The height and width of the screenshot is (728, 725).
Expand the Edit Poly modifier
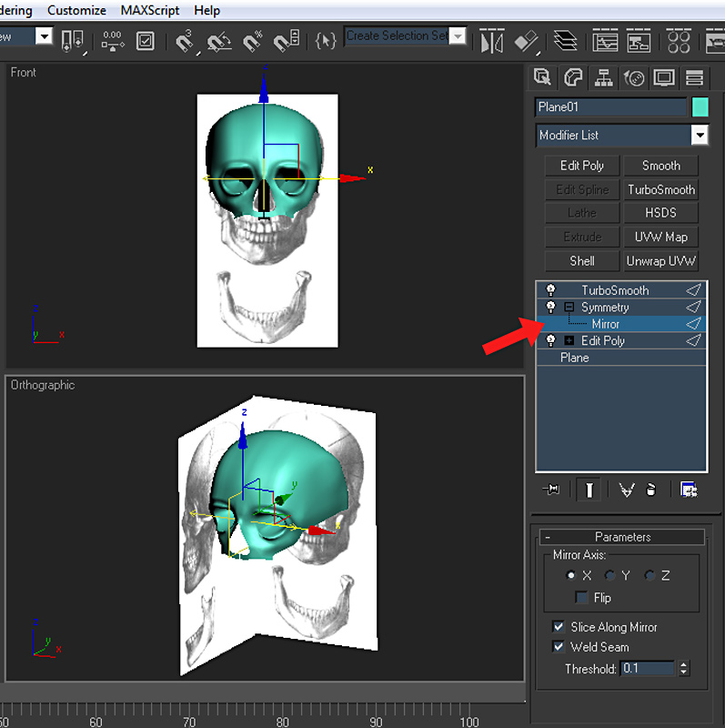click(569, 340)
